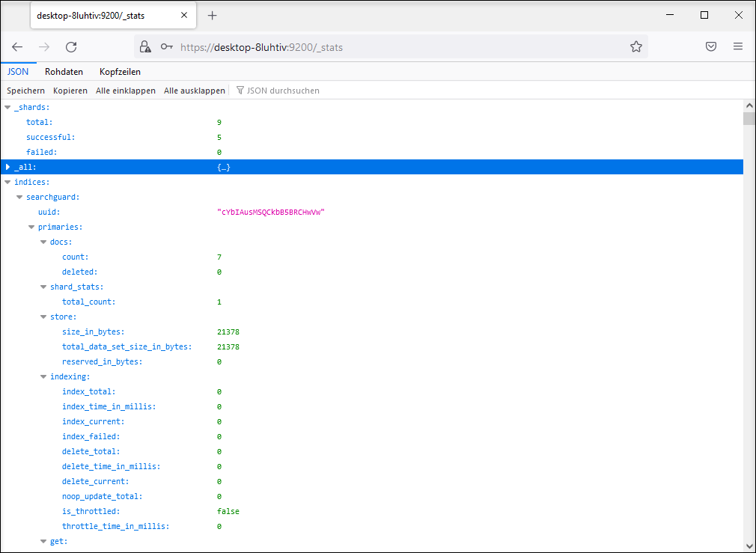Click the vertical scrollbar thumb
The image size is (756, 553).
click(749, 118)
